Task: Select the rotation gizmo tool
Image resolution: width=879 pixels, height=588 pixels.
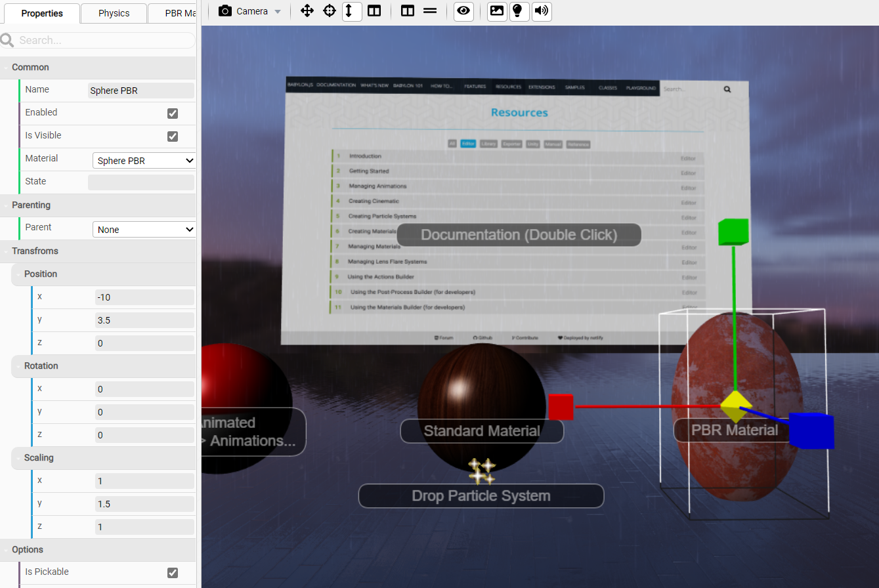Action: [329, 10]
